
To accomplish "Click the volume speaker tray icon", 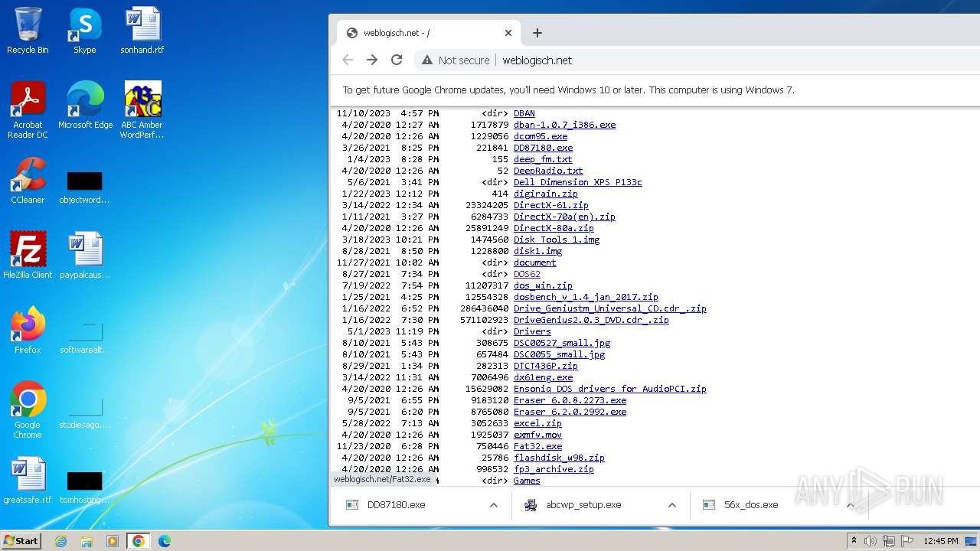I will [x=871, y=541].
